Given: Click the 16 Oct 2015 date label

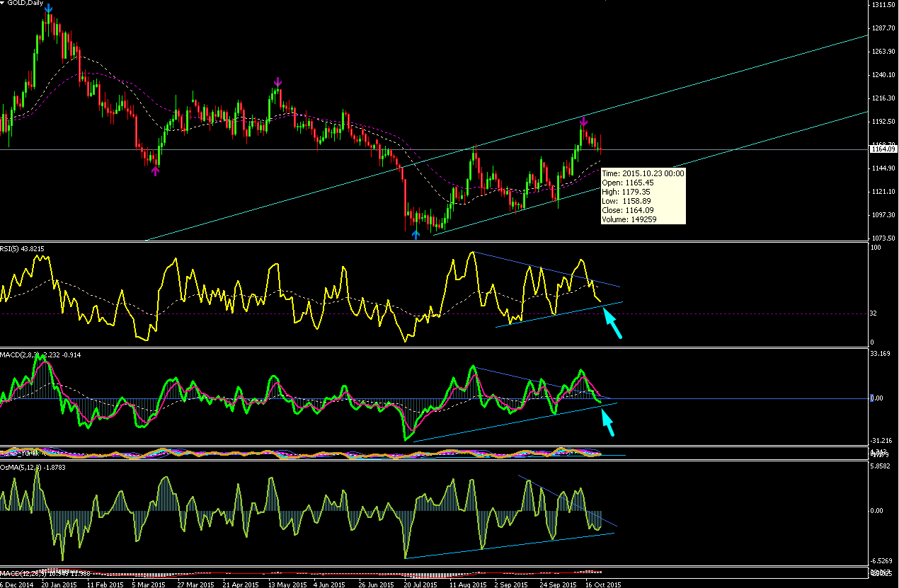Looking at the screenshot, I should [x=603, y=584].
